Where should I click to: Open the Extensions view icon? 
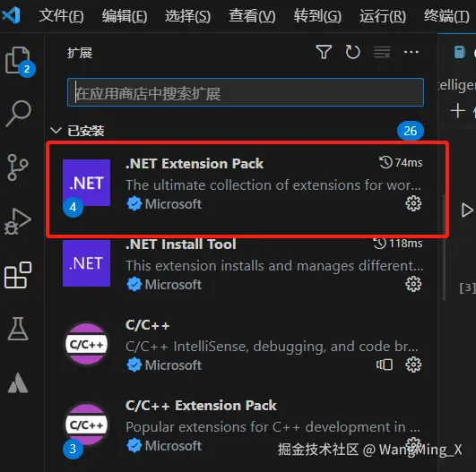(x=18, y=275)
